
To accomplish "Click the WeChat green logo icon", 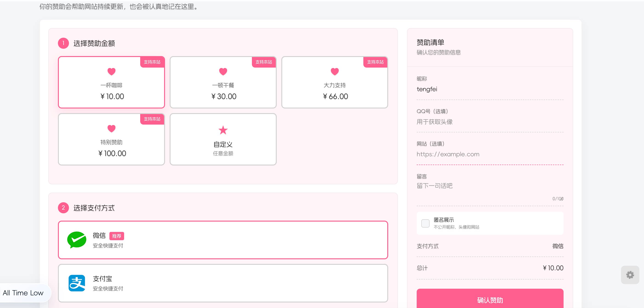I will pos(77,240).
